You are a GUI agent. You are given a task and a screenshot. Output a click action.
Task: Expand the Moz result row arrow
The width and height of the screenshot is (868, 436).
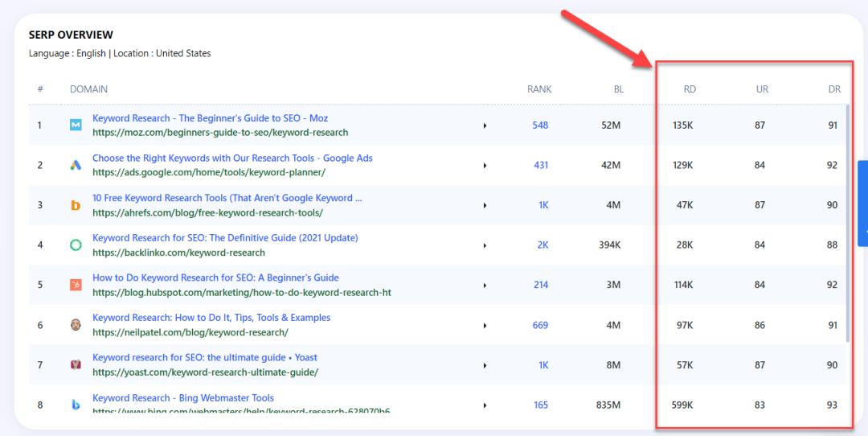485,125
